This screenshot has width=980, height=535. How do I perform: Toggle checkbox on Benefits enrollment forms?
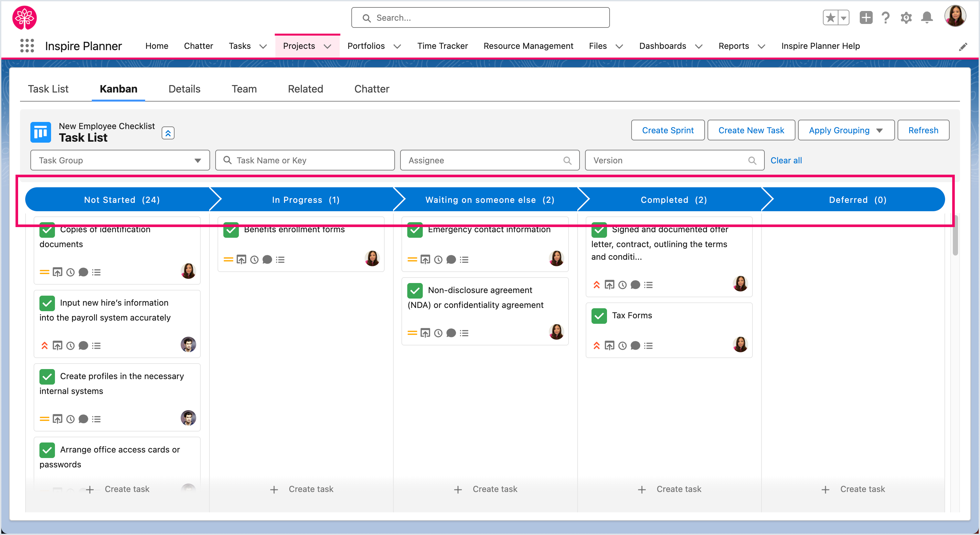tap(231, 230)
